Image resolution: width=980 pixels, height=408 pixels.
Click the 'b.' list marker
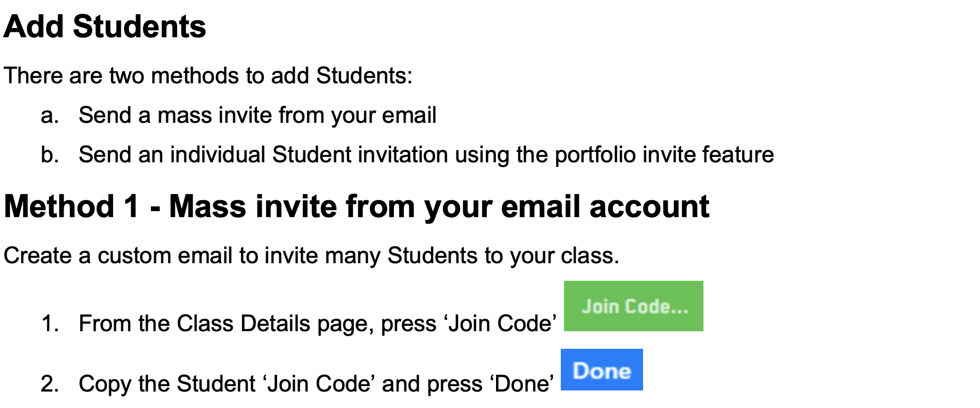click(x=49, y=155)
